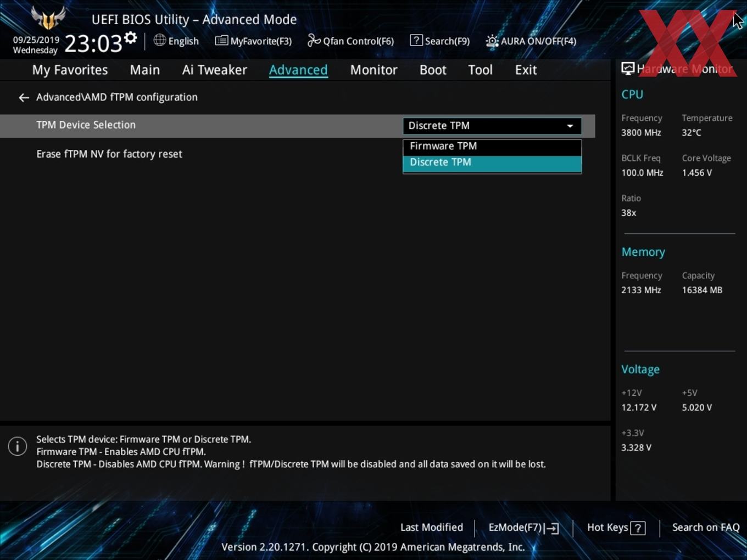Click the Memory heading

coord(643,252)
